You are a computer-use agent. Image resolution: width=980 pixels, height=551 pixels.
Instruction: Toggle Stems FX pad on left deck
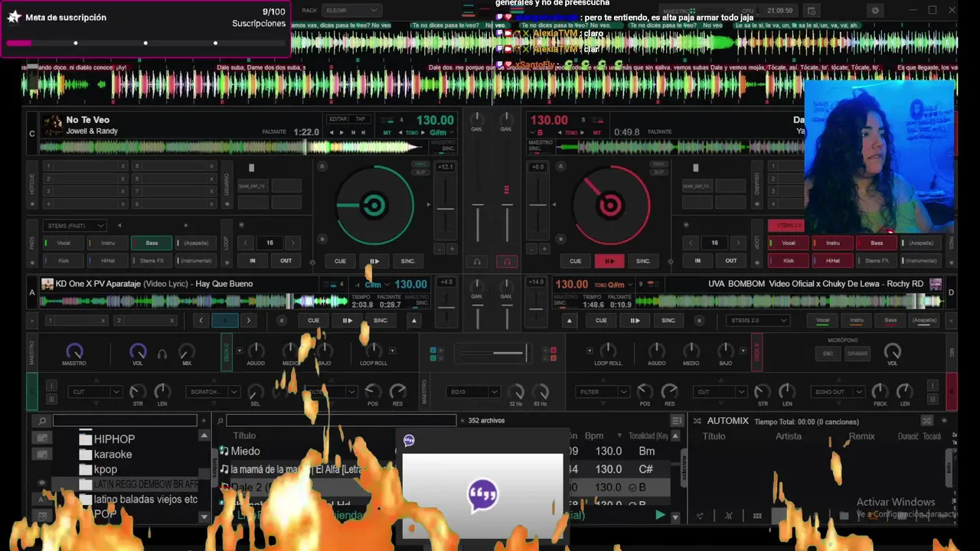tap(152, 260)
